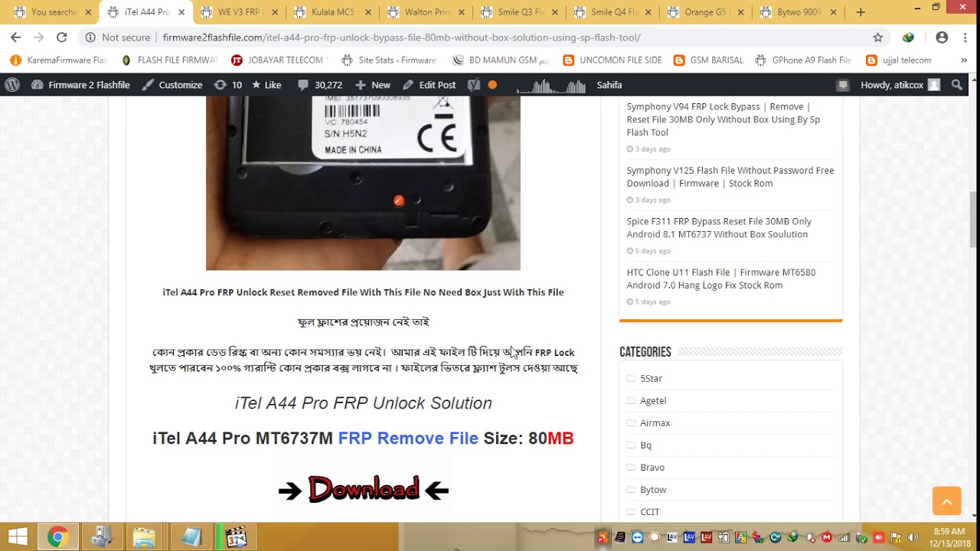Open the Howdy, atikcox account menu
The image size is (980, 551).
coord(900,85)
